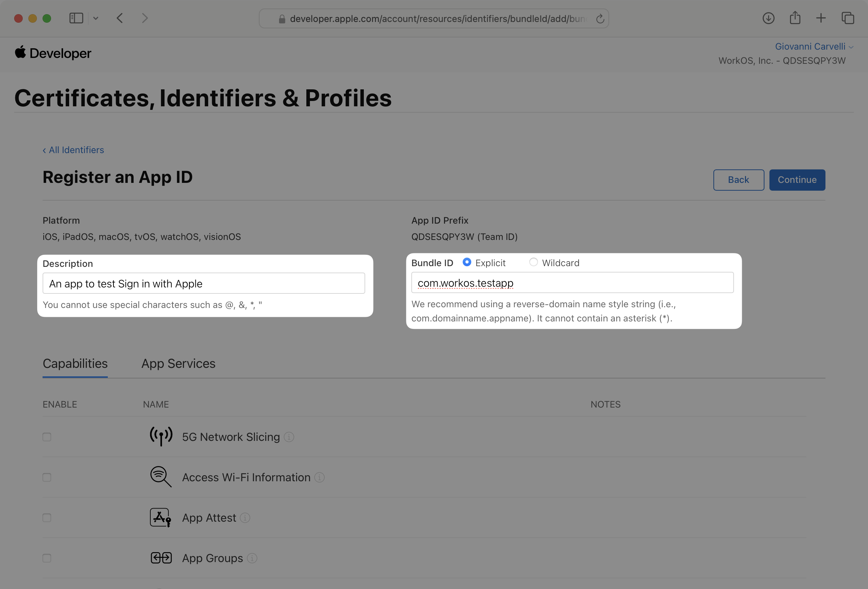Click the Share icon in toolbar
This screenshot has height=589, width=868.
pos(795,18)
